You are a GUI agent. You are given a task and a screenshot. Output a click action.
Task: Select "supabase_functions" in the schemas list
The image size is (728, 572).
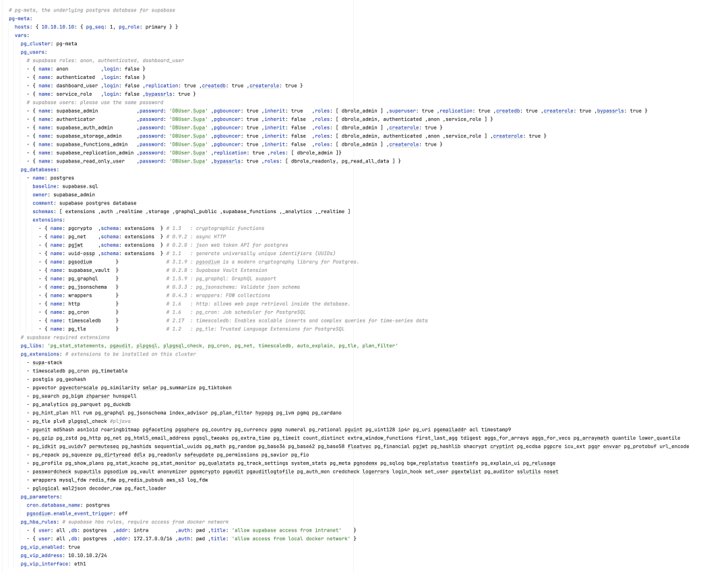coord(249,211)
